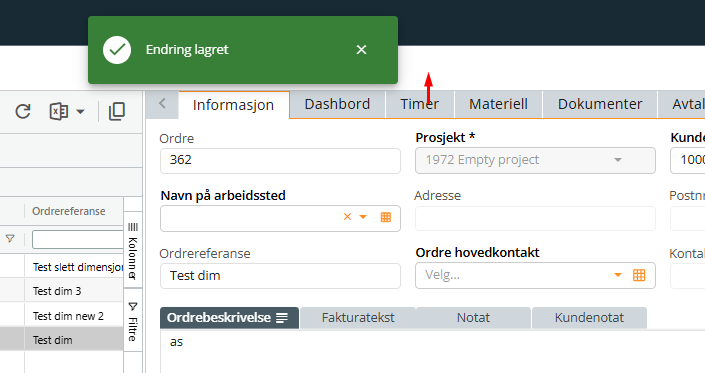The image size is (705, 373).
Task: Open the Prosjekt dropdown
Action: 618,160
